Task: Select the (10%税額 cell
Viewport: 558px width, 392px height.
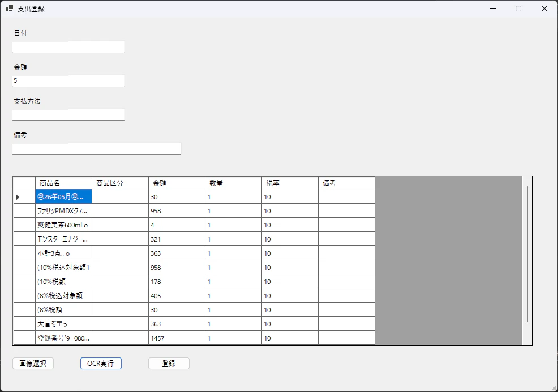Action: pyautogui.click(x=64, y=281)
